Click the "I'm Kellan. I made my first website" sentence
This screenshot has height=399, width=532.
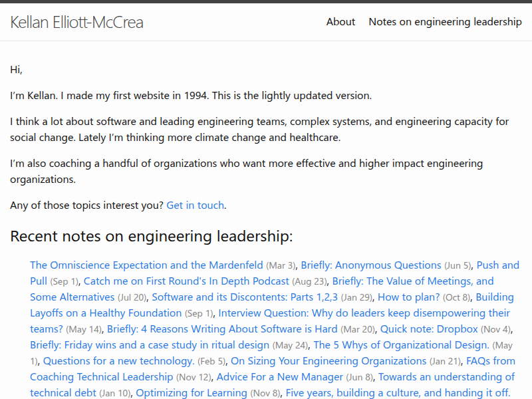click(191, 96)
